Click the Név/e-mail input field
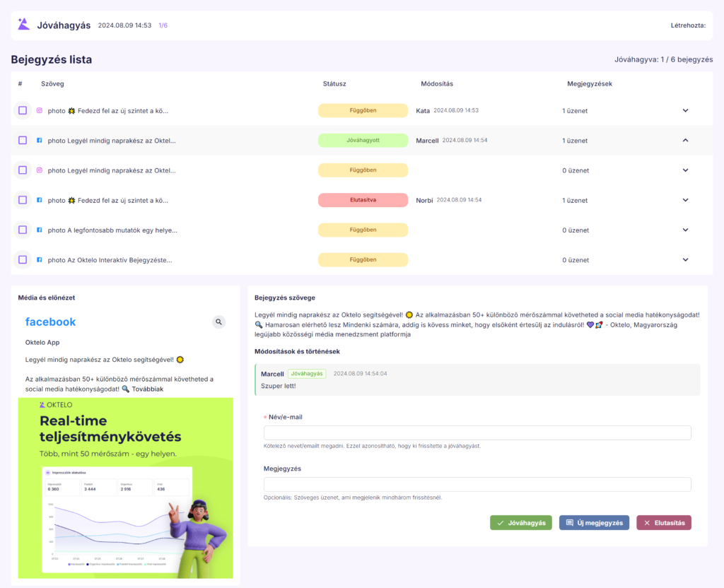The image size is (724, 588). click(x=477, y=433)
